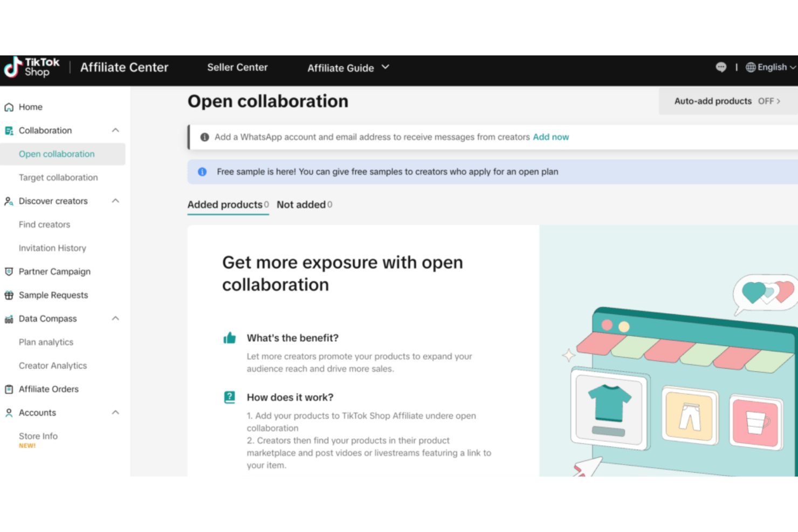798x532 pixels.
Task: Collapse the Collaboration sidebar section
Action: (115, 130)
